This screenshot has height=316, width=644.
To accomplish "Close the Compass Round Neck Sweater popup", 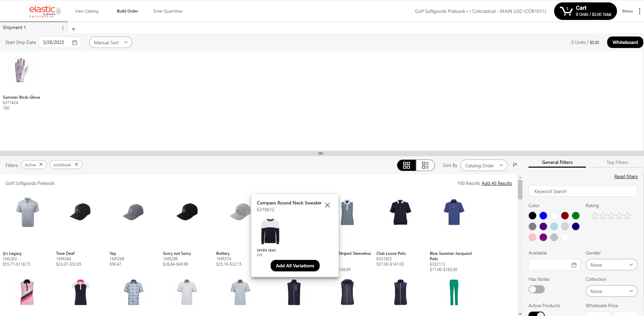I will (327, 205).
